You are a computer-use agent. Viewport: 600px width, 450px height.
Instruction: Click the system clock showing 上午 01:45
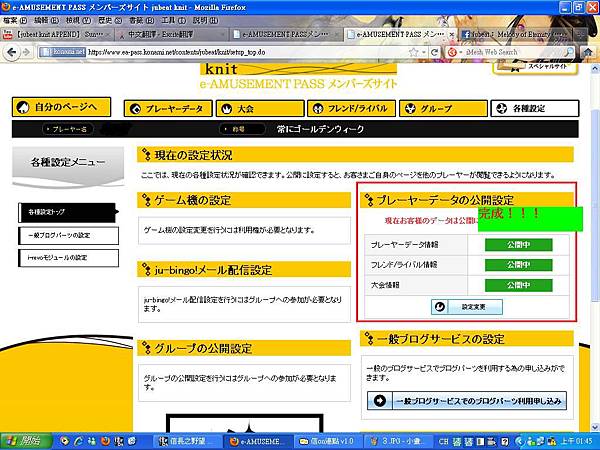[x=577, y=442]
